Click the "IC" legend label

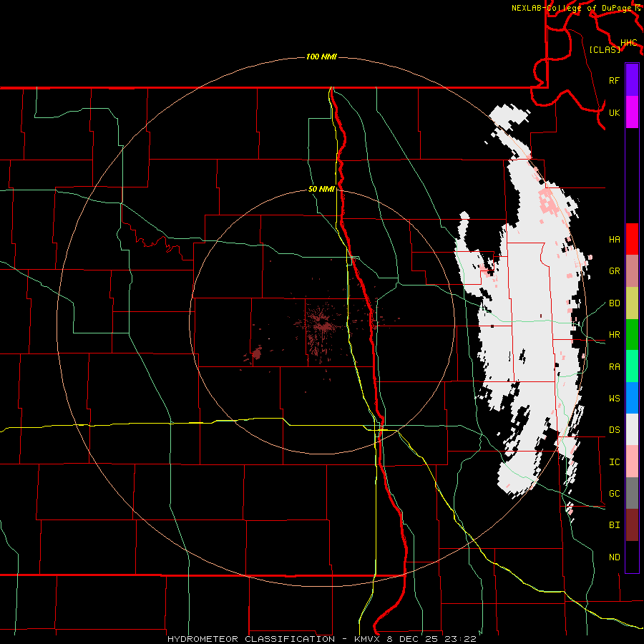click(614, 462)
